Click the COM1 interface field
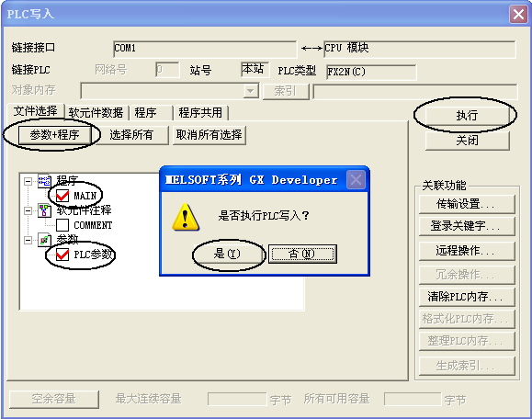Viewport: 532px width, 419px height. pyautogui.click(x=205, y=49)
